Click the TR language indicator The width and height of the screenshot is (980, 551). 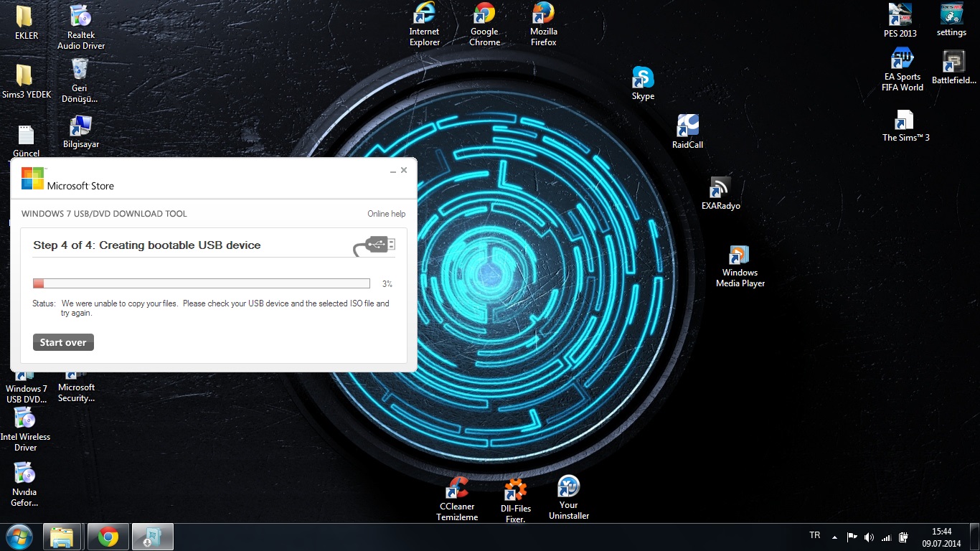pos(814,536)
